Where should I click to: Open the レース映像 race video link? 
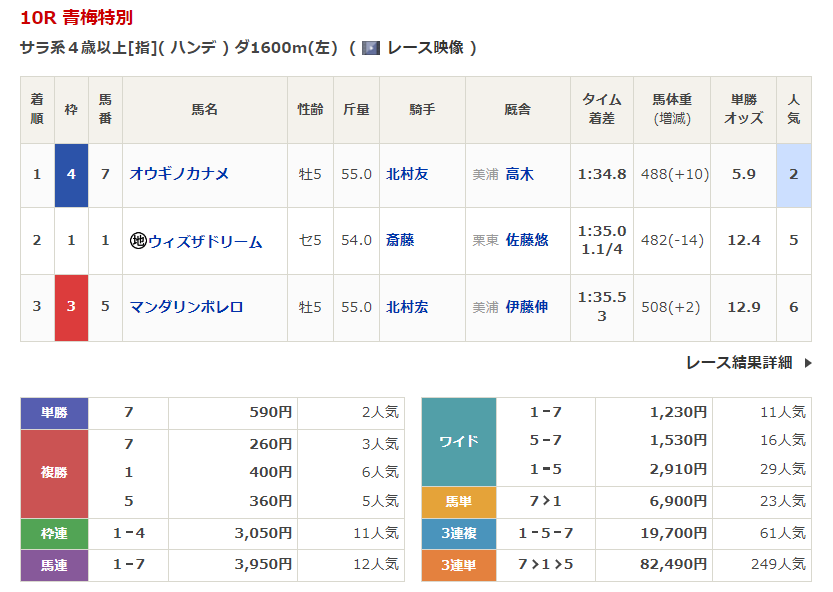425,48
